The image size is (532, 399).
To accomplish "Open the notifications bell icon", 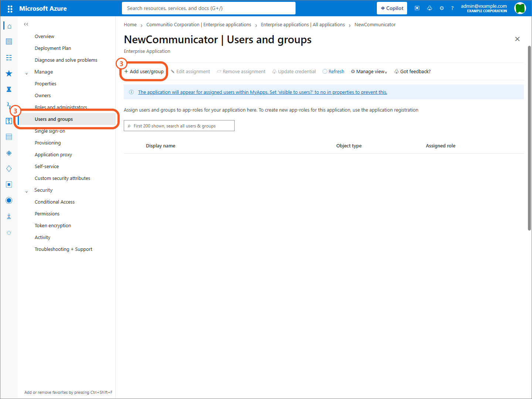I will tap(430, 8).
